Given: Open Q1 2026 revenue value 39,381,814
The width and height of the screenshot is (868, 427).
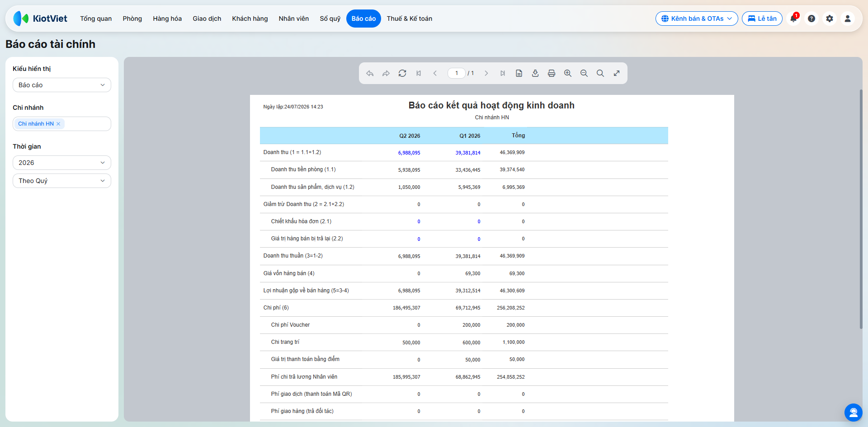Looking at the screenshot, I should 468,153.
